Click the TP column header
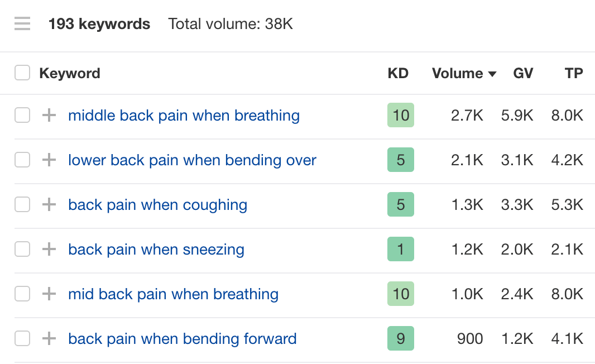This screenshot has width=595, height=364. [x=574, y=73]
